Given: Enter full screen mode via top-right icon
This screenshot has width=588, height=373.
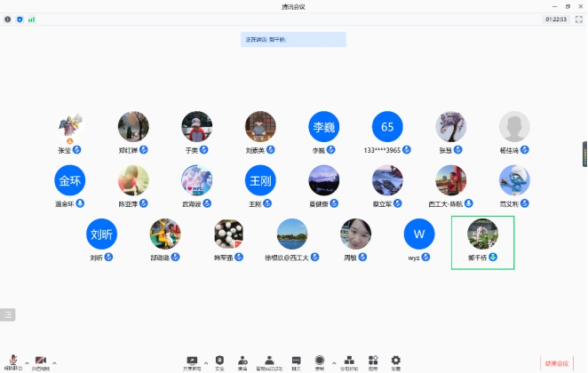Looking at the screenshot, I should (578, 19).
